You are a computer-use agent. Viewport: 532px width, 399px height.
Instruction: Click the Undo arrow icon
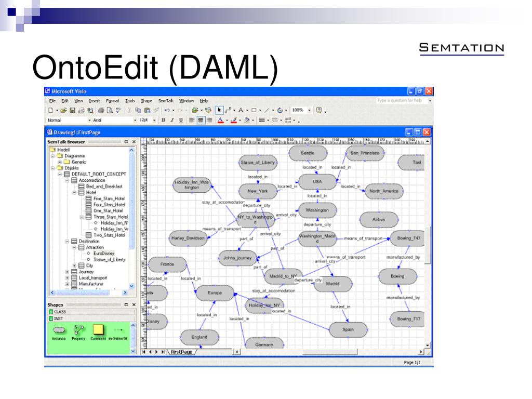pyautogui.click(x=167, y=110)
